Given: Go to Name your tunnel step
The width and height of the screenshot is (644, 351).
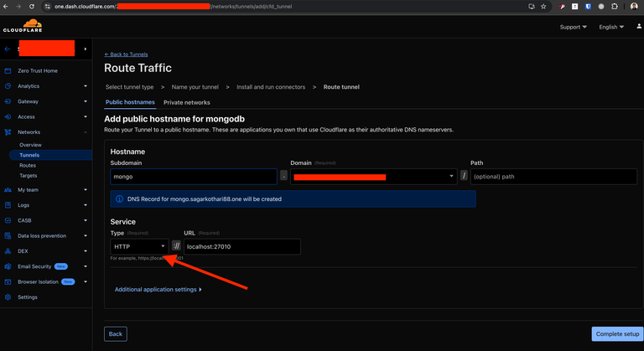Looking at the screenshot, I should click(x=195, y=87).
